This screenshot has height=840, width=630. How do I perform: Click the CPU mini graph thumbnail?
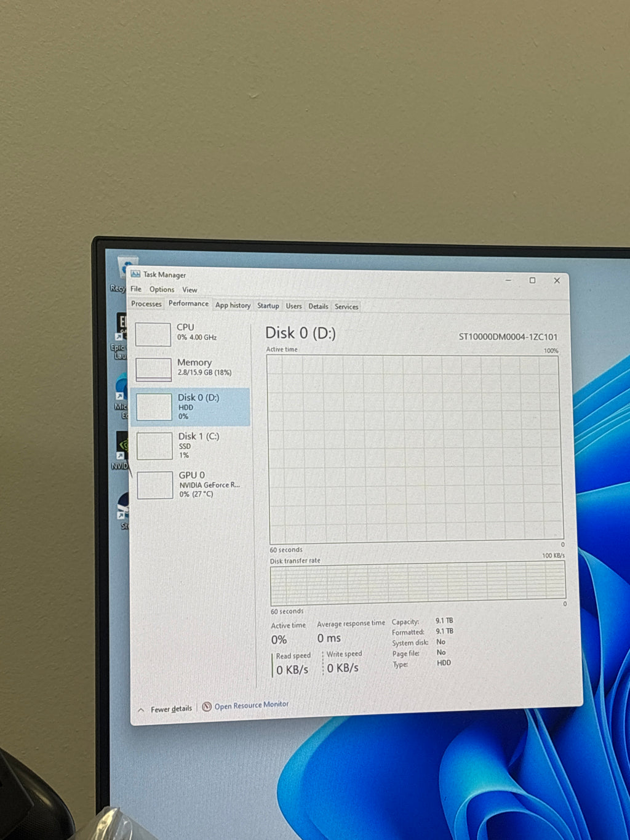tap(153, 334)
